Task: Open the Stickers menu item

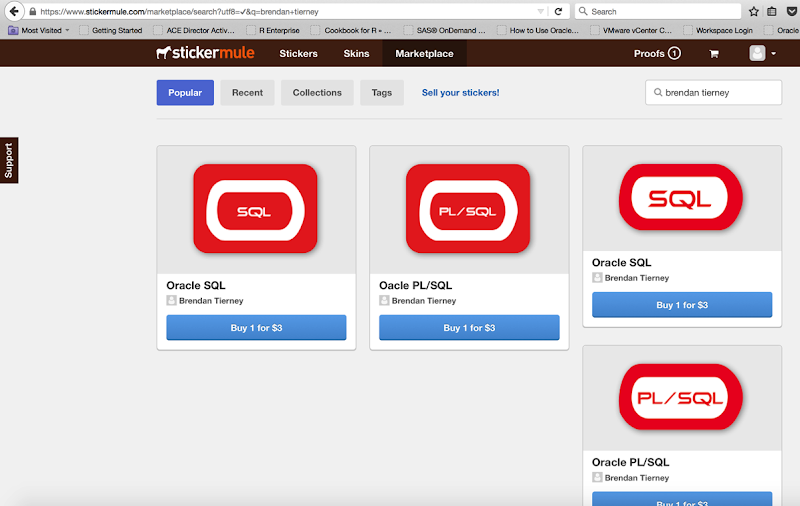Action: point(298,54)
